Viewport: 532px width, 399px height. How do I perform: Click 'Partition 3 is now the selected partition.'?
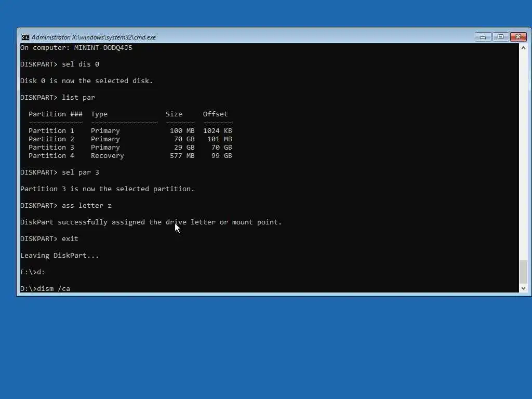[x=107, y=189]
